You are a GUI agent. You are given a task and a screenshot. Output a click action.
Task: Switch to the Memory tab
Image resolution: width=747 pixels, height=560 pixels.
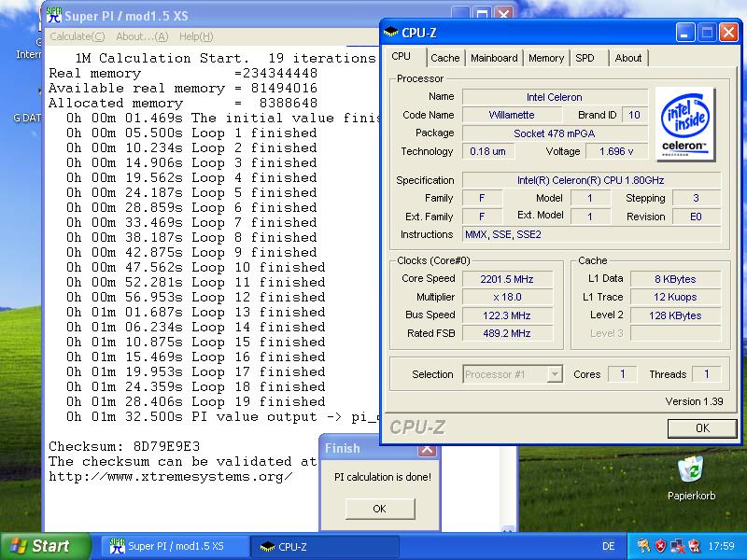pyautogui.click(x=546, y=58)
